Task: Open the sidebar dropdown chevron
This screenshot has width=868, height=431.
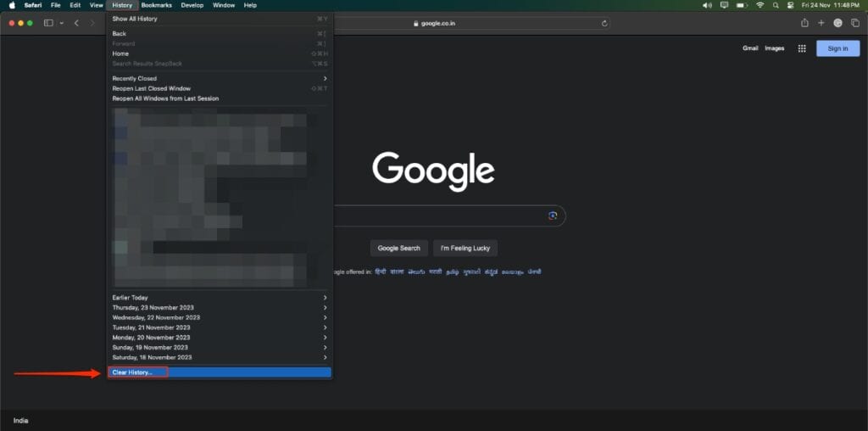Action: point(61,23)
